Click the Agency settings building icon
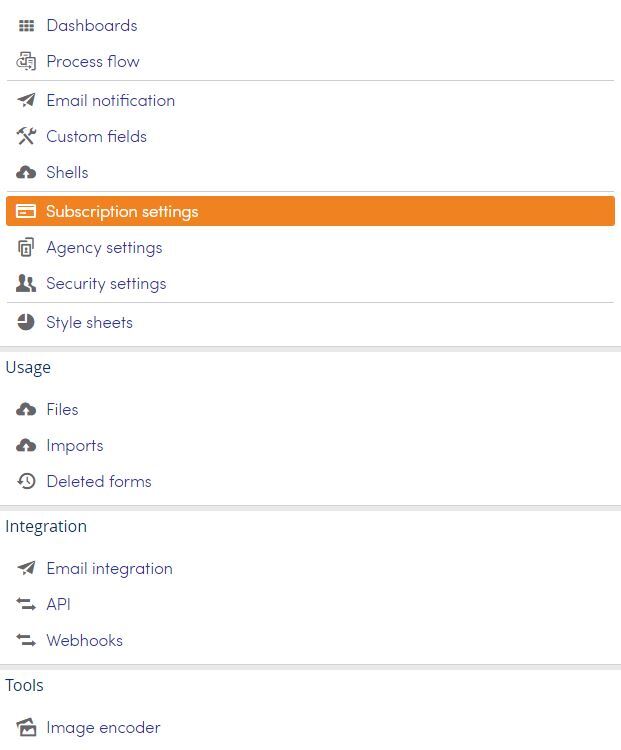This screenshot has height=750, width=621. pos(26,247)
